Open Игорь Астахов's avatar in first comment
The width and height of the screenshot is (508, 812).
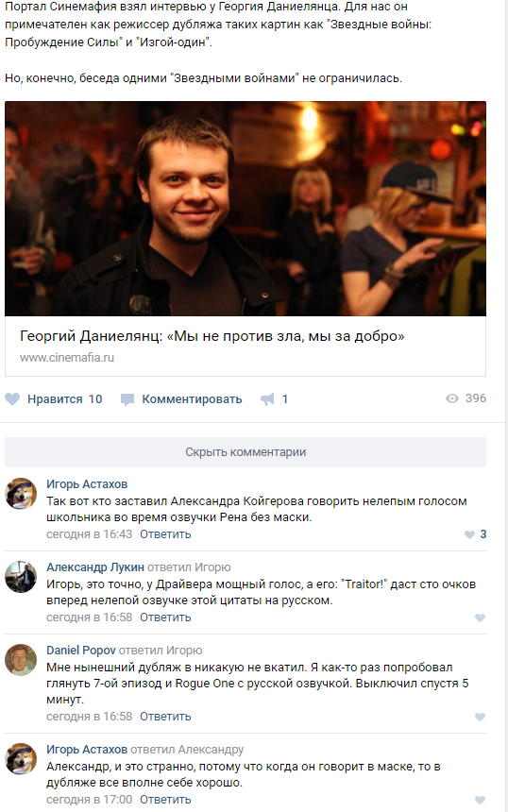pyautogui.click(x=21, y=494)
